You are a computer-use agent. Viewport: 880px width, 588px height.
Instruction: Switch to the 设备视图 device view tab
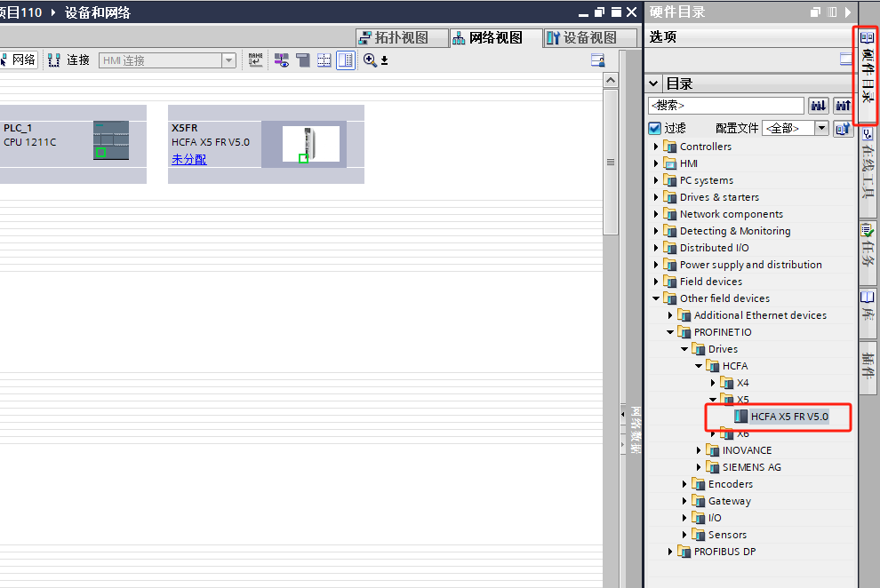[x=589, y=37]
